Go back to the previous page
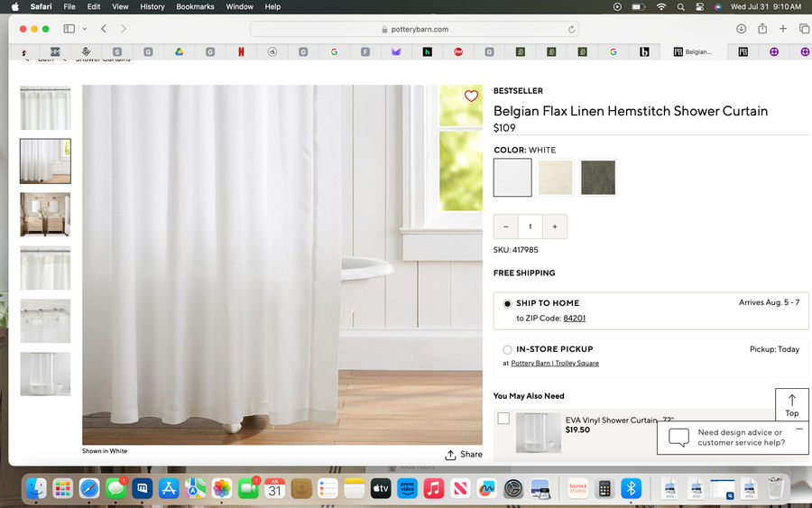Image resolution: width=812 pixels, height=508 pixels. (104, 29)
